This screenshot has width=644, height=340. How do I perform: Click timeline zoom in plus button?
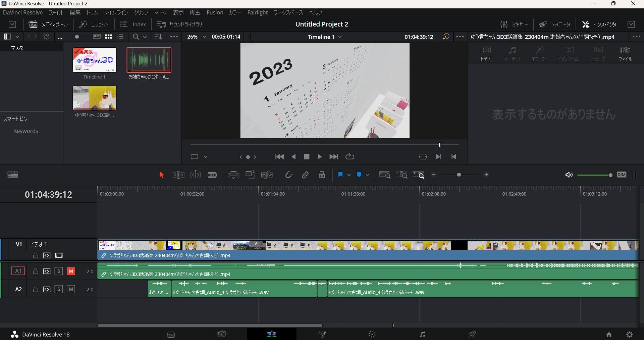(x=486, y=175)
